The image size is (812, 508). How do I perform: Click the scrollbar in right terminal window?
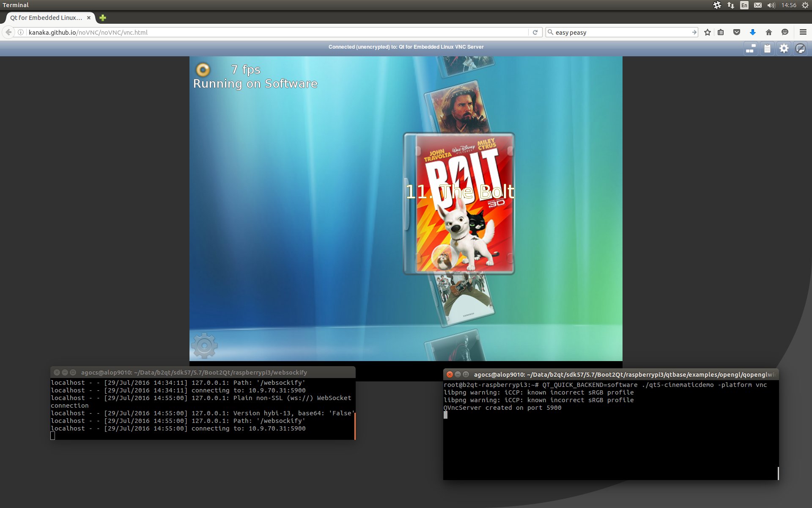click(x=778, y=473)
